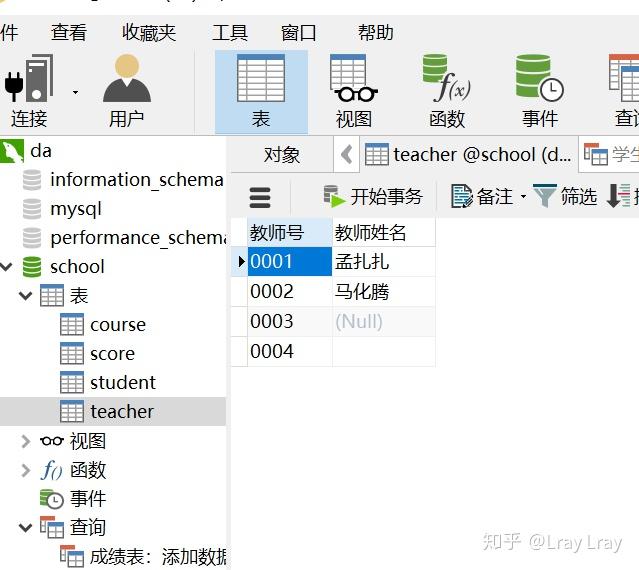Click the 教师号 column header

290,233
